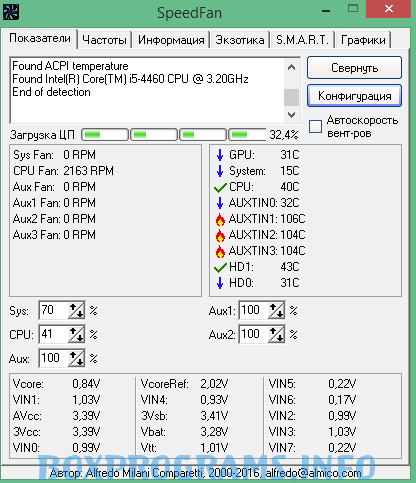Click the Vbat 3,28V voltage value
This screenshot has width=416, height=483.
click(x=214, y=432)
